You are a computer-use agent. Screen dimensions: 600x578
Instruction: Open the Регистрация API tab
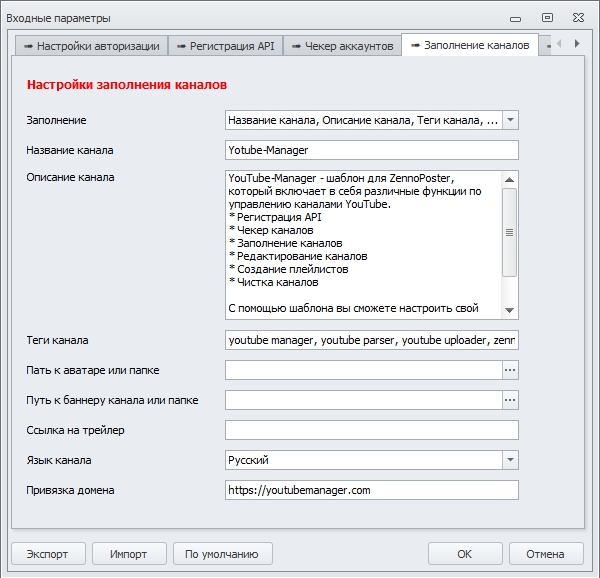226,46
